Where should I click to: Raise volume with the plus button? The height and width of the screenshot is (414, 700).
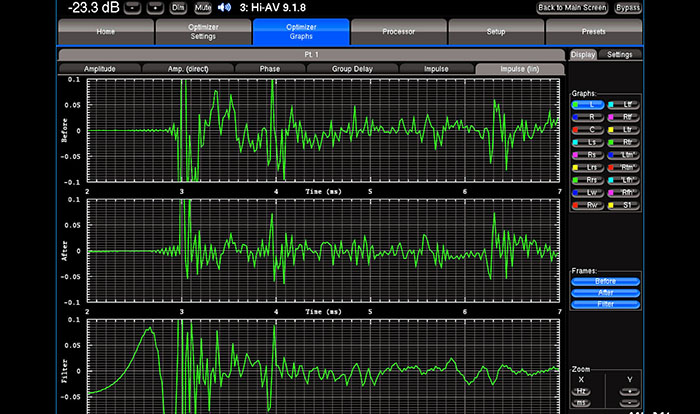155,8
